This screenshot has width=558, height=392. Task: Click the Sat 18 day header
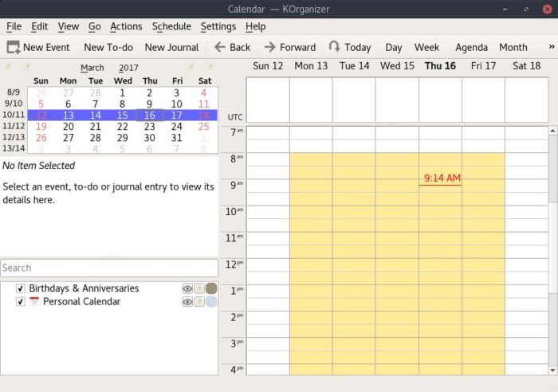(526, 66)
